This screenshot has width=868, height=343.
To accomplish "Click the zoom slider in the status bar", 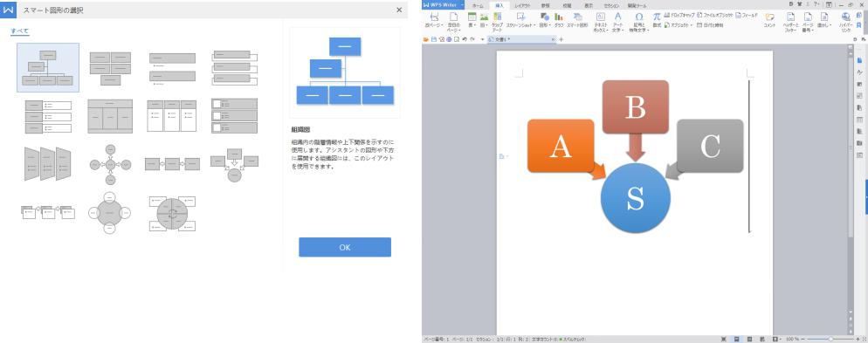I will [830, 339].
